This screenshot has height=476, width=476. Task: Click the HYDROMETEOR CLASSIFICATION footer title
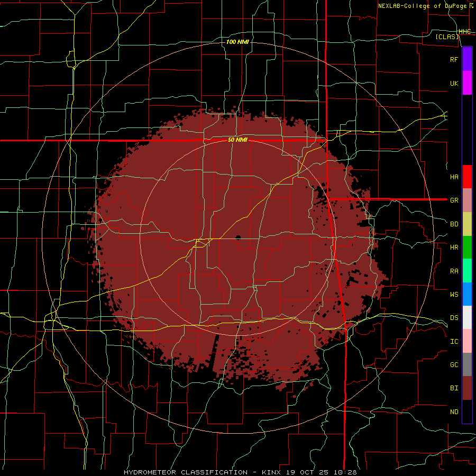click(186, 472)
